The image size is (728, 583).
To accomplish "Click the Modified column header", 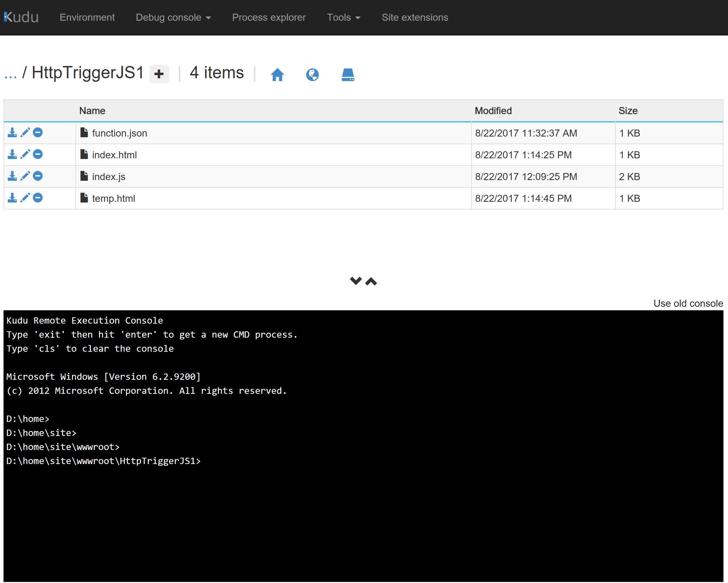I will [493, 111].
